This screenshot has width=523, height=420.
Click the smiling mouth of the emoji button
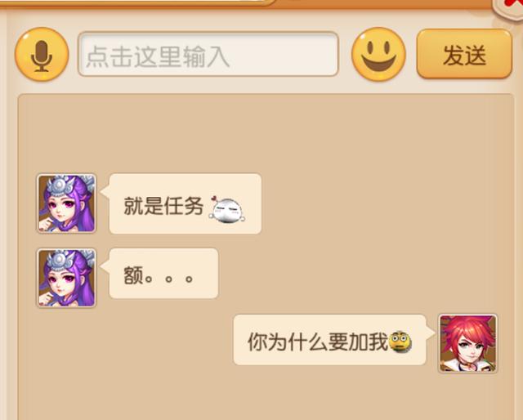[378, 63]
